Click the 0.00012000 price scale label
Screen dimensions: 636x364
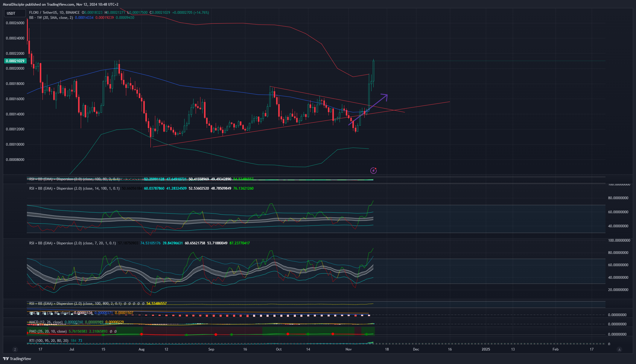click(15, 129)
